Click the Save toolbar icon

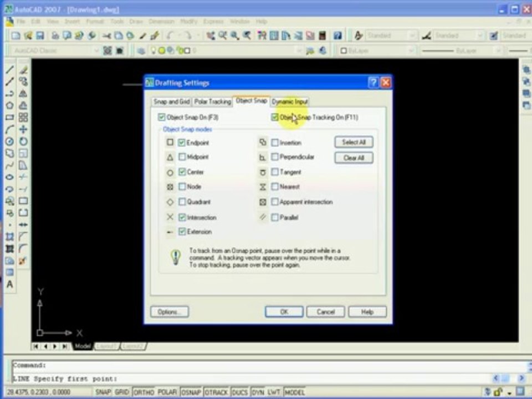[40, 35]
